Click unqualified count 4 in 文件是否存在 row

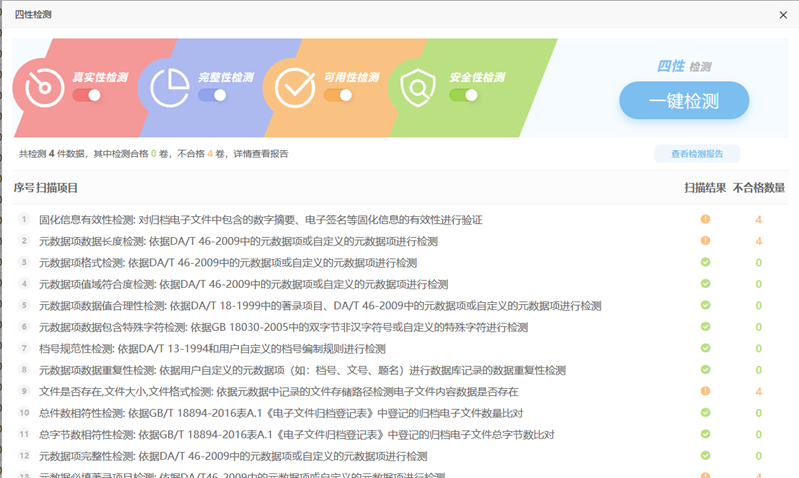(x=758, y=391)
